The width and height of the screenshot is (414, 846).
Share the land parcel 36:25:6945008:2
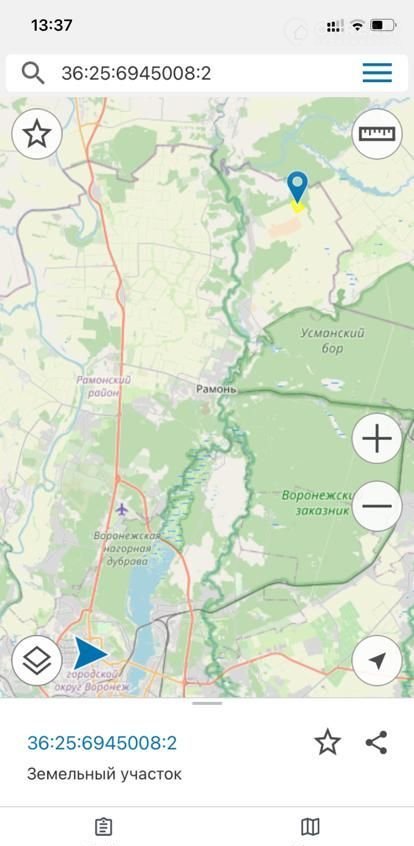click(x=376, y=742)
